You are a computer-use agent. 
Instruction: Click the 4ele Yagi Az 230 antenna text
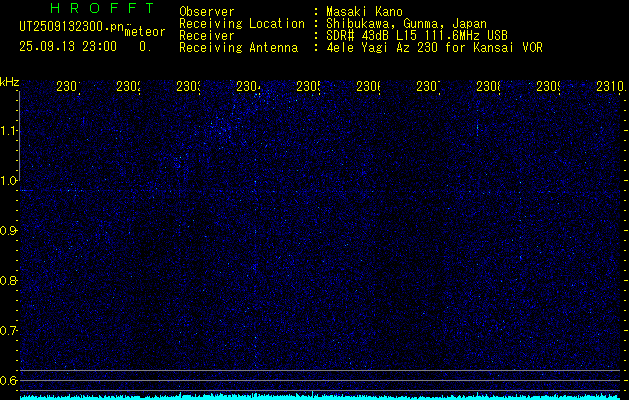[434, 48]
